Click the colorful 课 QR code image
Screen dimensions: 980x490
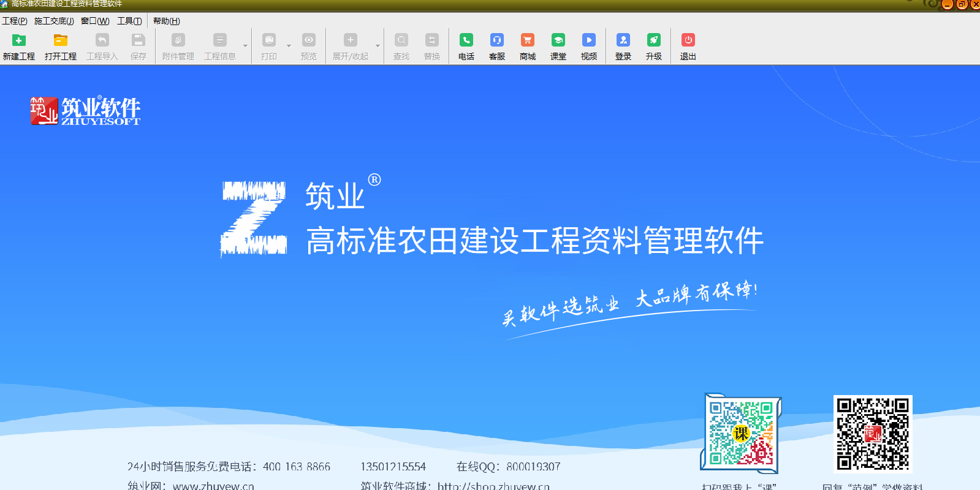tap(741, 433)
